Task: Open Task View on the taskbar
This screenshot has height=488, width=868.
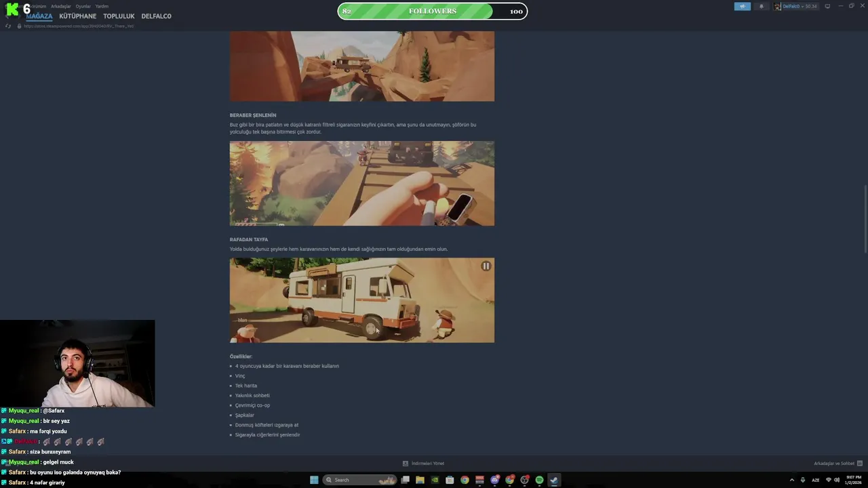Action: tap(405, 480)
